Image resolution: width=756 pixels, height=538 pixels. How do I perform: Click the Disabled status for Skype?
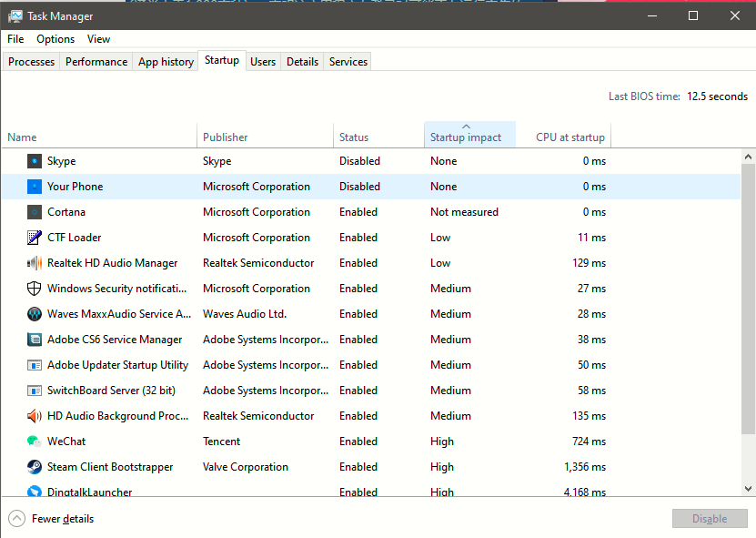click(359, 161)
